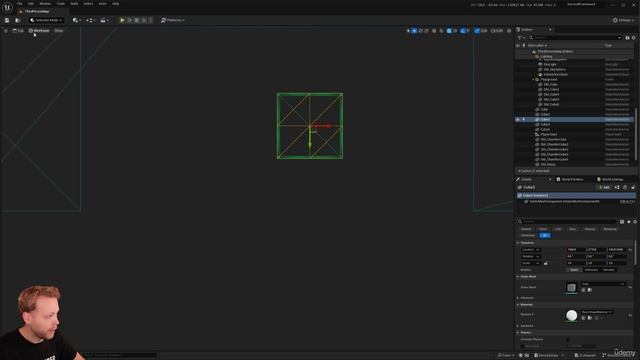
Task: Select the Physics property filter
Action: pos(590,229)
